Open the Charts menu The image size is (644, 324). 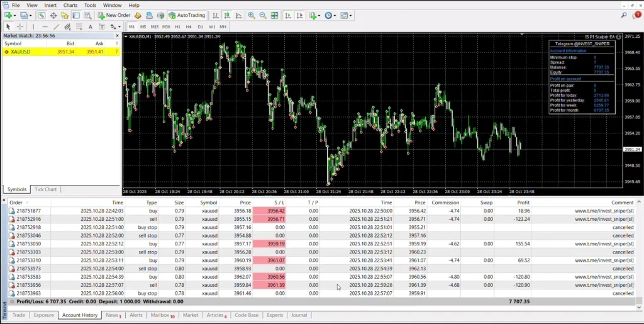pos(70,5)
